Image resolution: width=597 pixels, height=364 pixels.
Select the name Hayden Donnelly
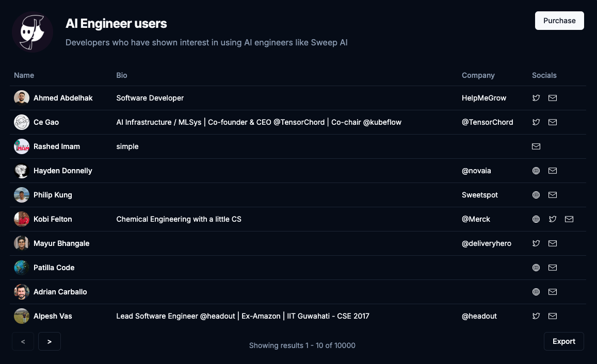tap(63, 171)
